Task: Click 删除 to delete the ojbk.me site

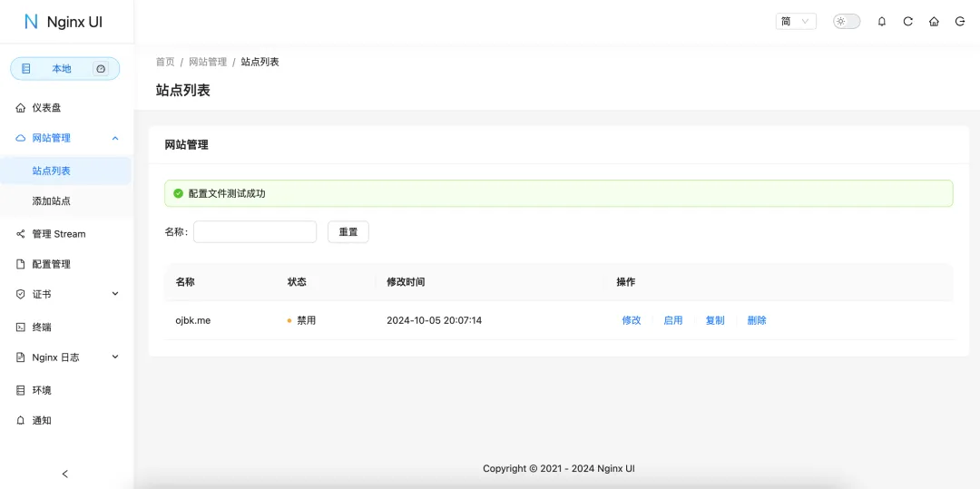Action: coord(756,320)
